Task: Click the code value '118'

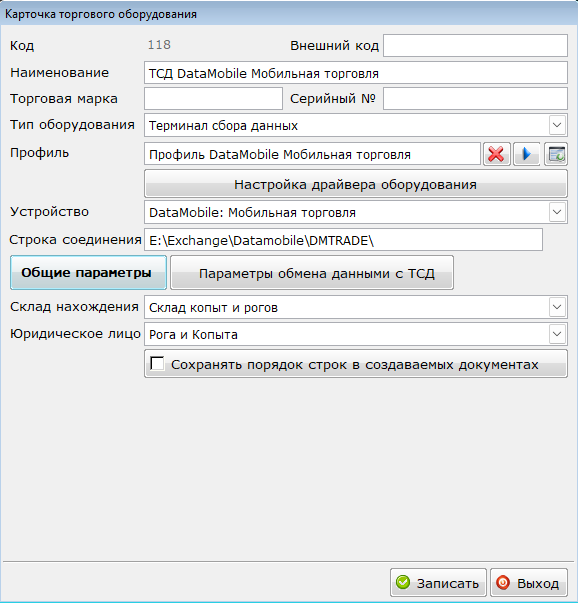Action: [x=159, y=45]
